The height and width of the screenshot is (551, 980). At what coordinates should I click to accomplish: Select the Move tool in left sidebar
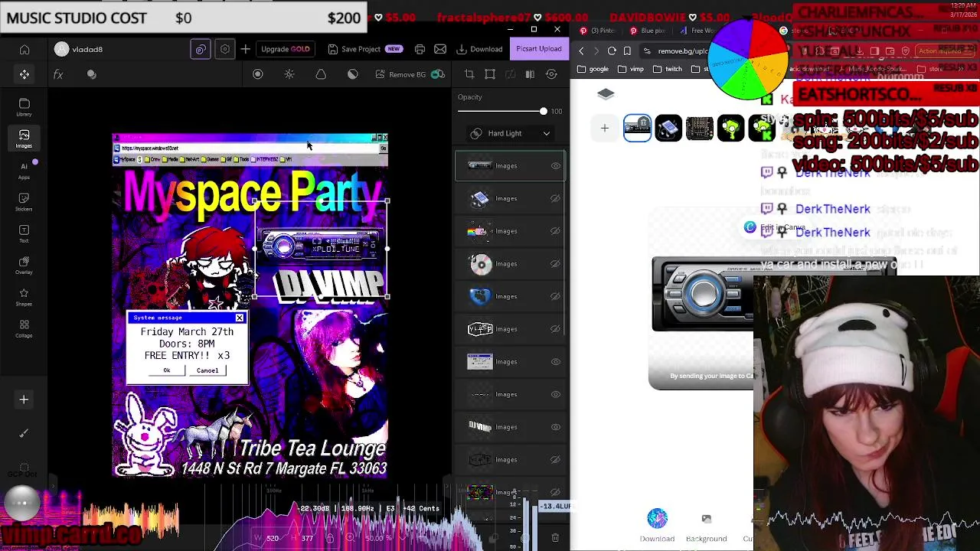[x=24, y=74]
